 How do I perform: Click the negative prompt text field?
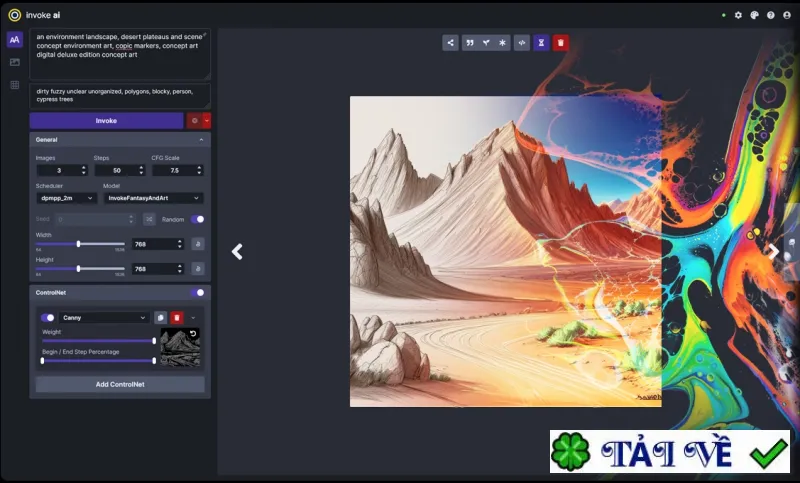[x=120, y=96]
